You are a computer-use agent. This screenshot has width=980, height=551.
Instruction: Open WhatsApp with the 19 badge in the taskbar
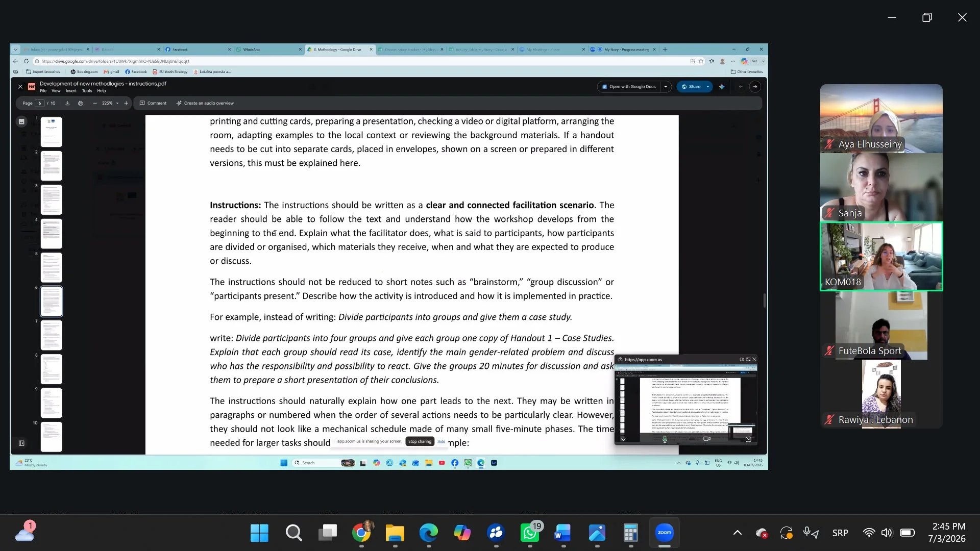click(530, 533)
